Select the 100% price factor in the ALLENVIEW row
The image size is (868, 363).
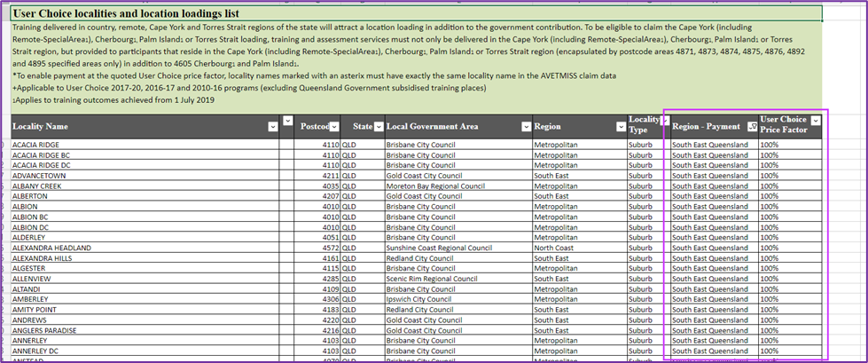coord(790,279)
